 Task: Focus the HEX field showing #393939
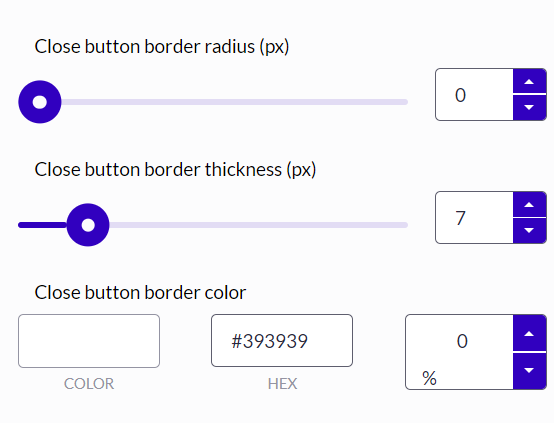point(282,341)
